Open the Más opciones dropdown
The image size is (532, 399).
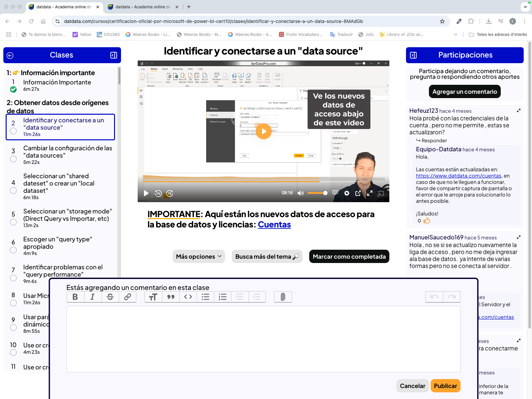coord(199,256)
